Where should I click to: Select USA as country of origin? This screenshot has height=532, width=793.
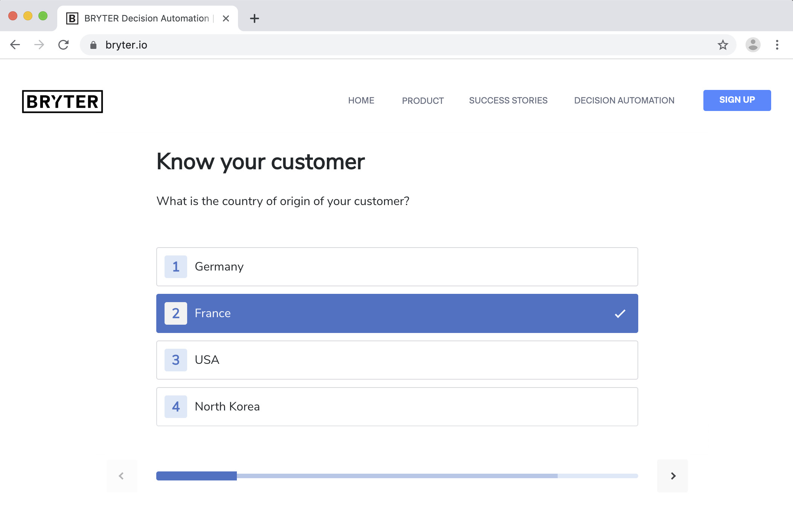point(397,360)
